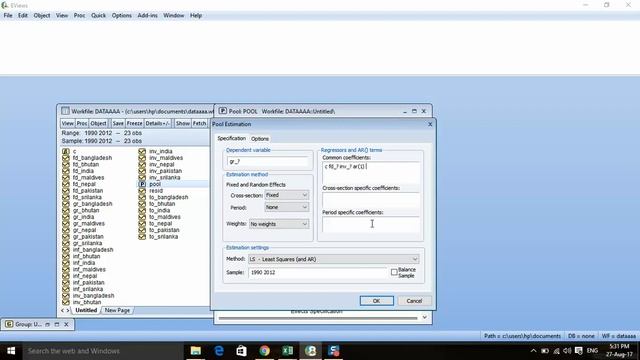This screenshot has width=640, height=360.
Task: Click the Period specific coefficients box
Action: click(371, 224)
